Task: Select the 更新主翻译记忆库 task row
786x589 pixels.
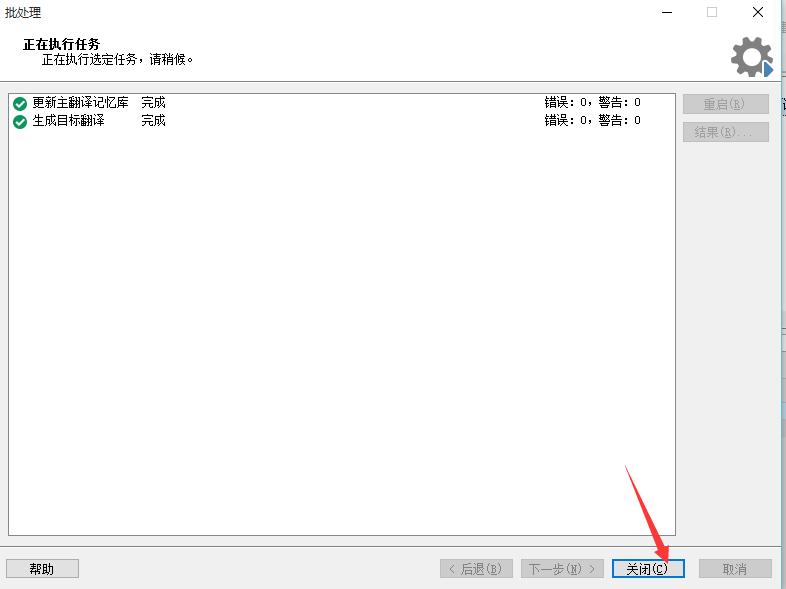Action: (x=342, y=103)
